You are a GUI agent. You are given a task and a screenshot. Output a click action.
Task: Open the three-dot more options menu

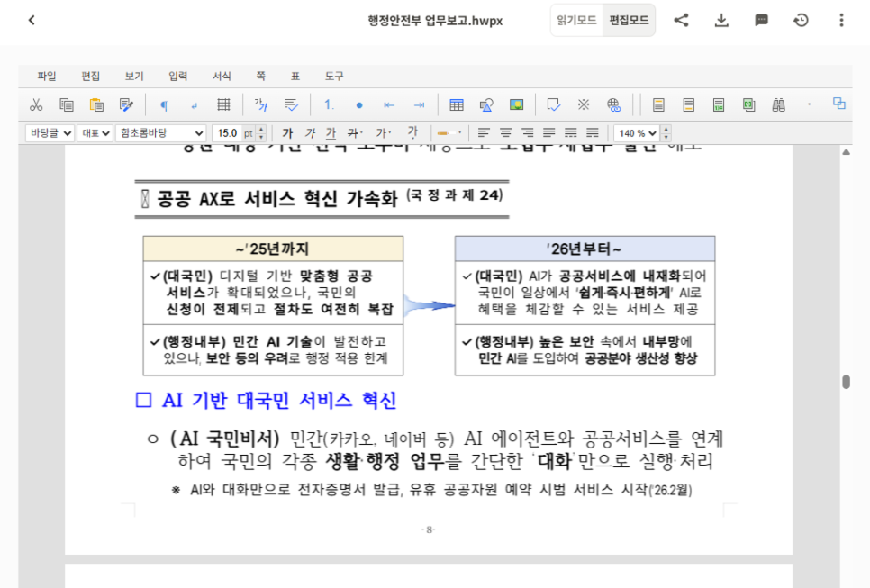(x=841, y=21)
